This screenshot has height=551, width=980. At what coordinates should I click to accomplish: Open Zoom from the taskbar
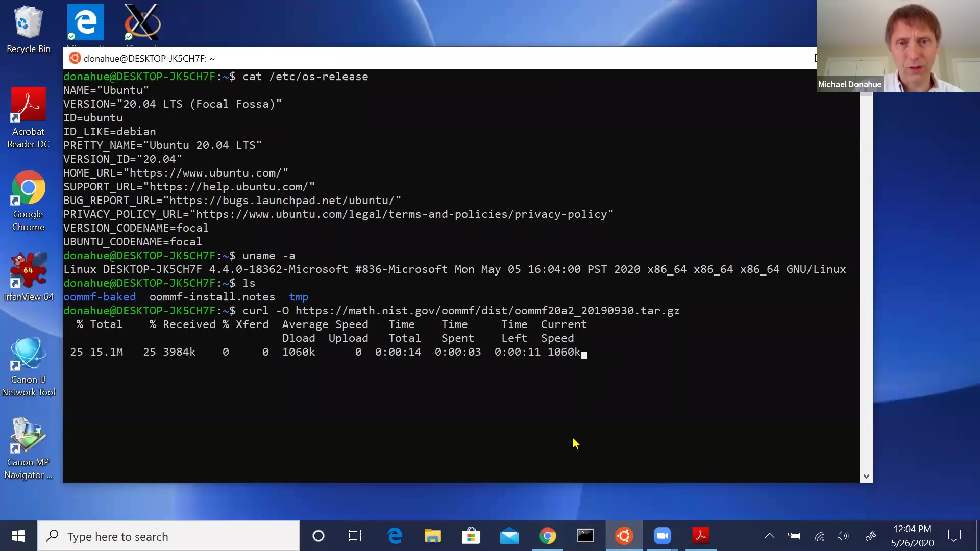tap(662, 536)
